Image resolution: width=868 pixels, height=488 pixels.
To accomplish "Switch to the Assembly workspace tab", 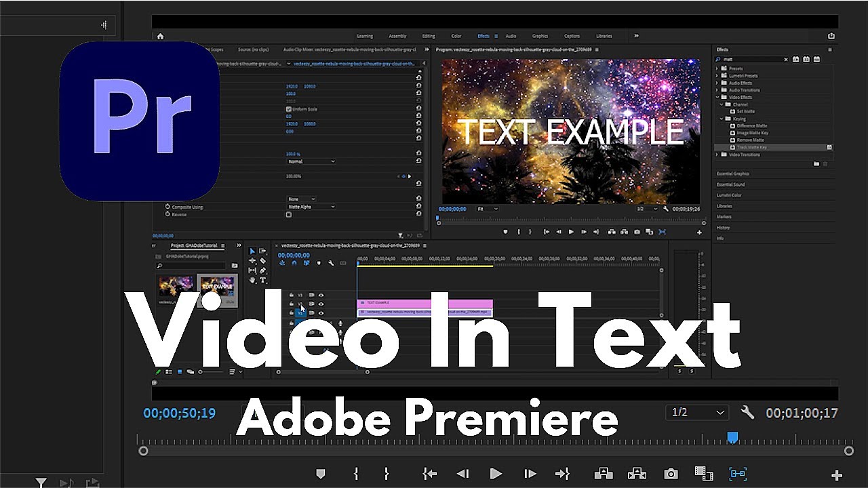I will coord(397,36).
